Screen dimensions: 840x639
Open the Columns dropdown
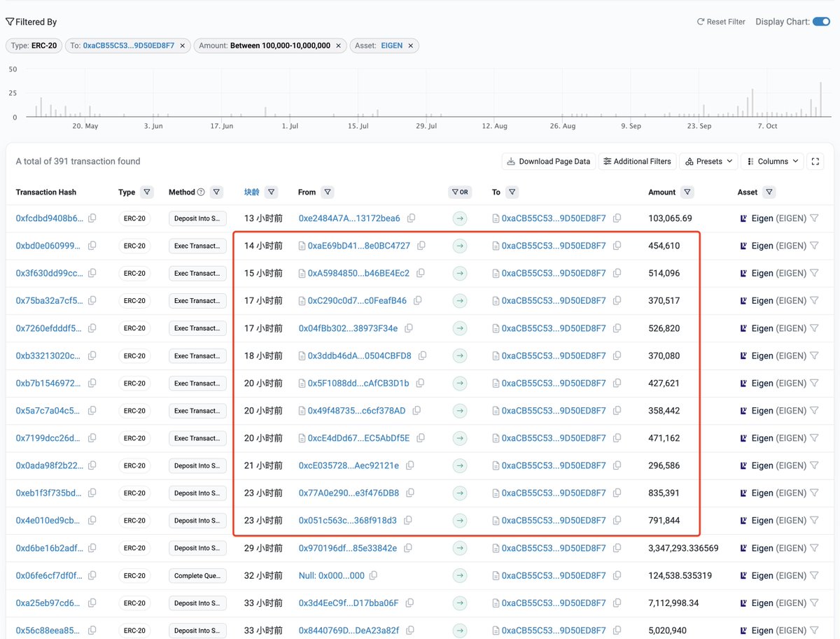point(772,161)
